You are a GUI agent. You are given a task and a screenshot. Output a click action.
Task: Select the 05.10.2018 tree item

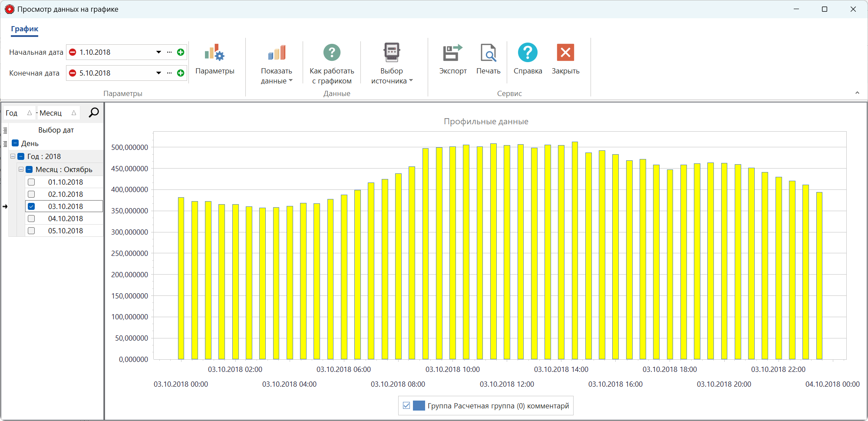point(65,231)
